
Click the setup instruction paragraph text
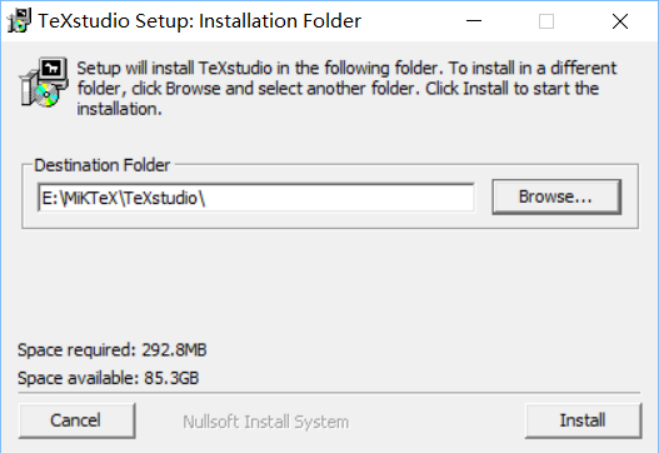346,88
